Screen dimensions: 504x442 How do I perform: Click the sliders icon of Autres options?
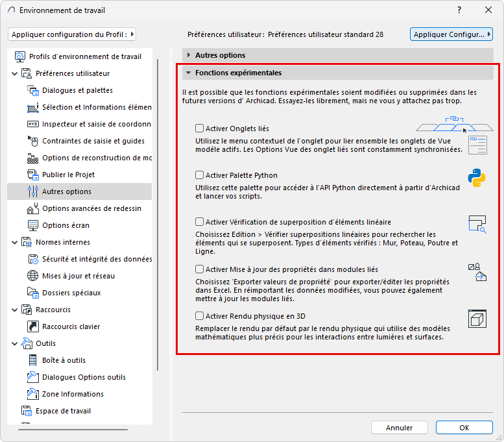tap(33, 191)
